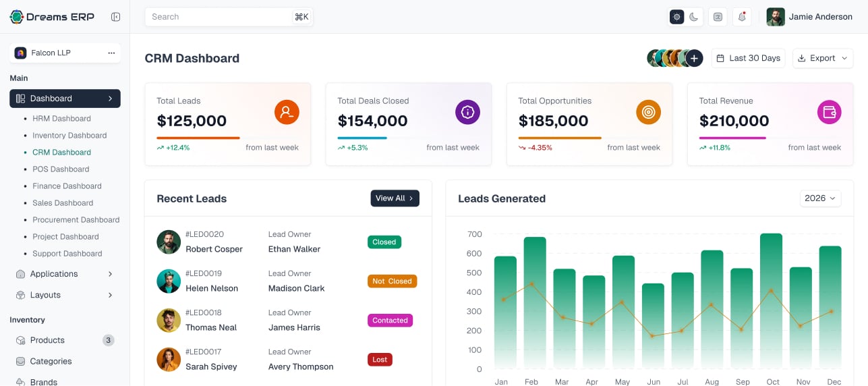
Task: Switch to light mode sun toggle
Action: (x=676, y=17)
